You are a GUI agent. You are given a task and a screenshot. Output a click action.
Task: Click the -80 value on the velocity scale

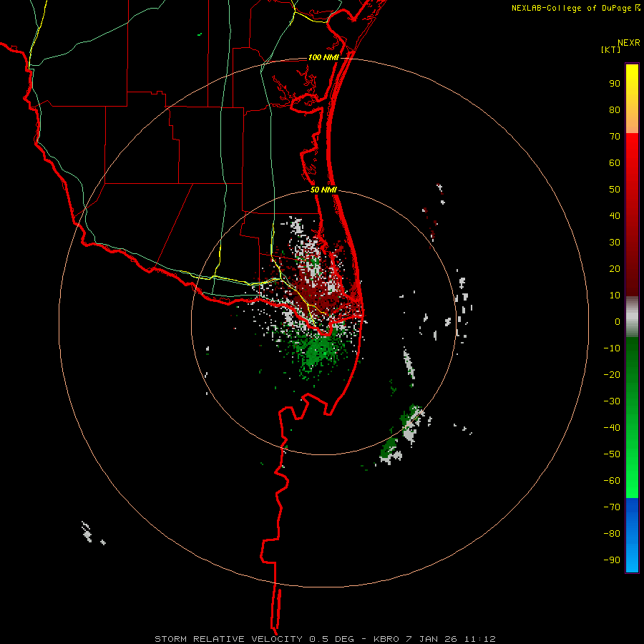[x=612, y=534]
